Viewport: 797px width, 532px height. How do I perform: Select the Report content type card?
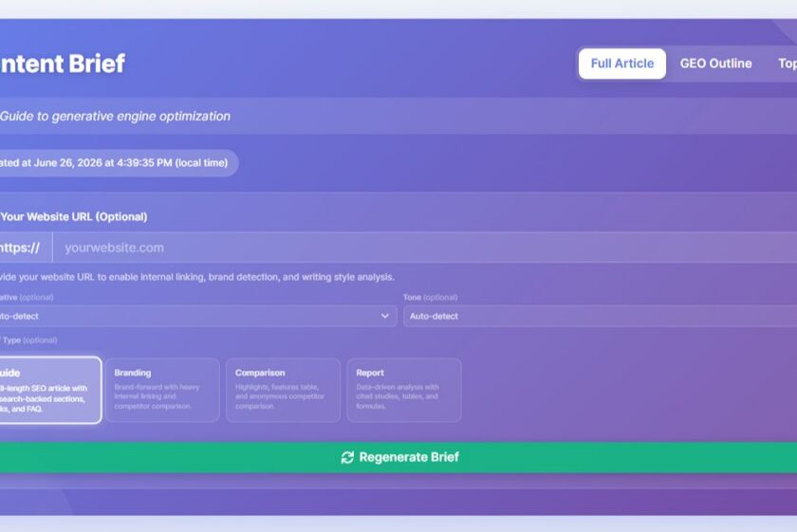[x=404, y=390]
